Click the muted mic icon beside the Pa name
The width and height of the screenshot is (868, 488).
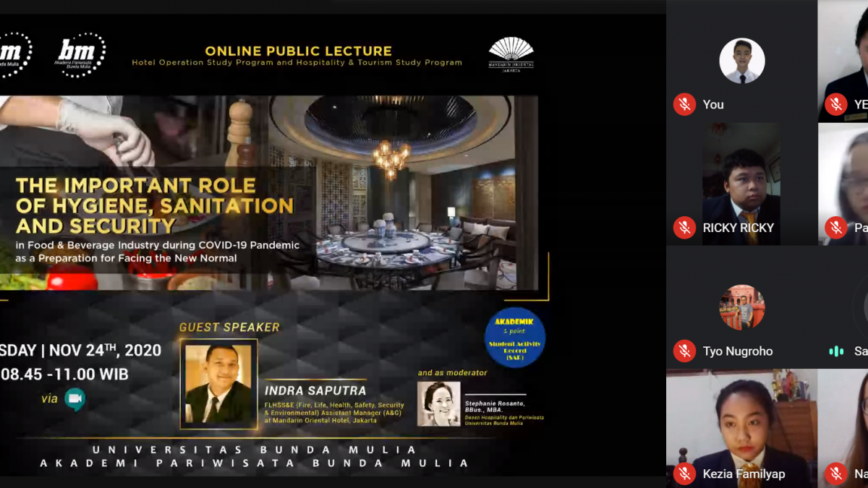[836, 228]
